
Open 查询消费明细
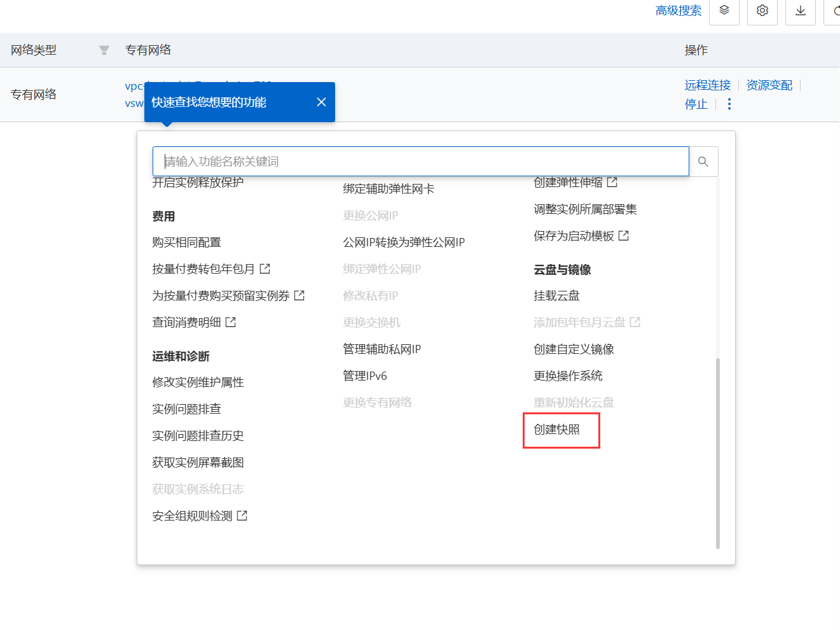[x=186, y=323]
